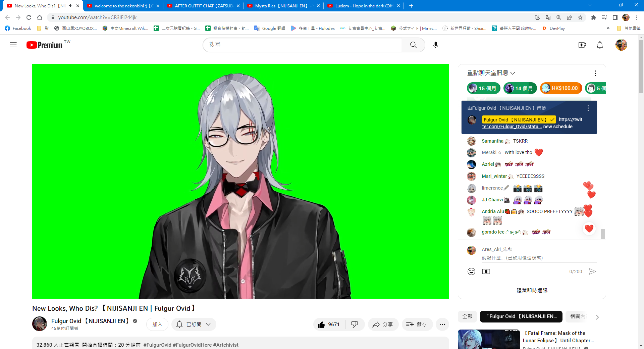This screenshot has width=644, height=349.
Task: Click the chat message input field
Action: point(539,258)
